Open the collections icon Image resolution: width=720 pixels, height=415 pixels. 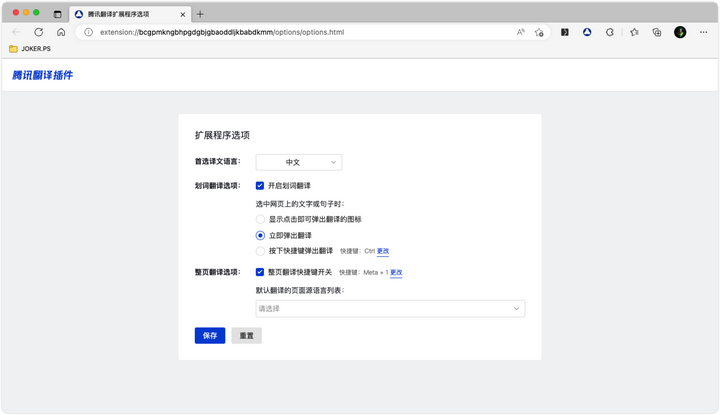[657, 32]
